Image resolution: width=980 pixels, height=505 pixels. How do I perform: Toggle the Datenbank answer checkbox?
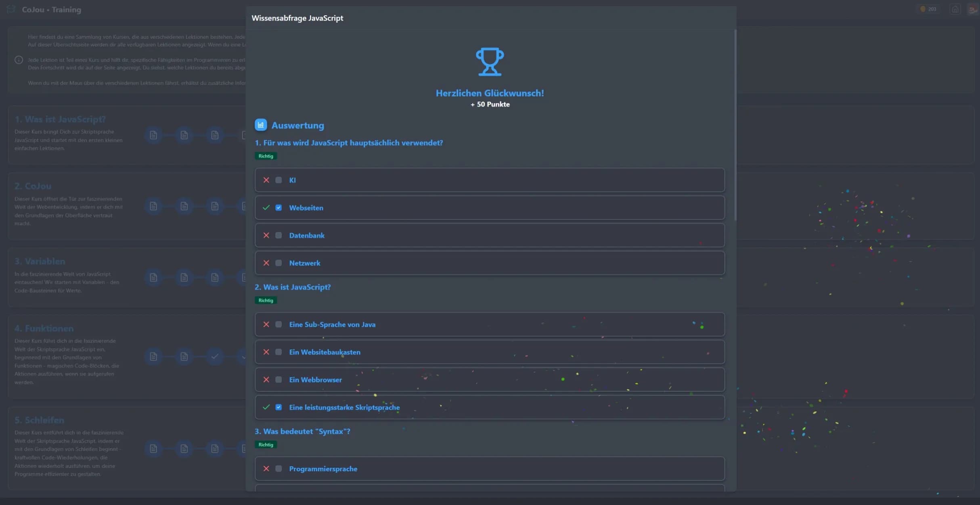coord(279,235)
